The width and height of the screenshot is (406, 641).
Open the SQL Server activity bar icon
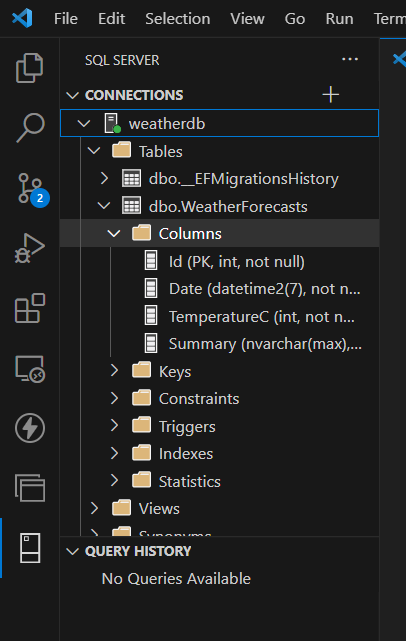point(30,548)
